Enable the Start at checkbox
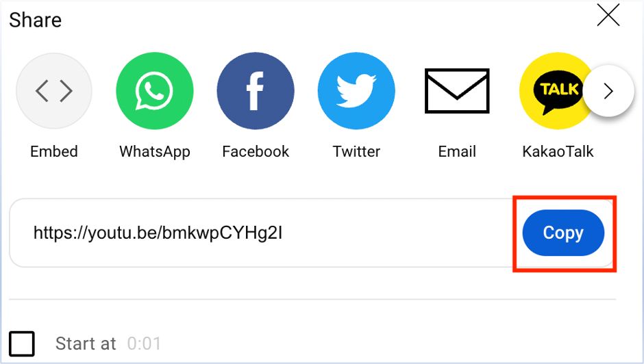The width and height of the screenshot is (644, 364). click(x=22, y=343)
